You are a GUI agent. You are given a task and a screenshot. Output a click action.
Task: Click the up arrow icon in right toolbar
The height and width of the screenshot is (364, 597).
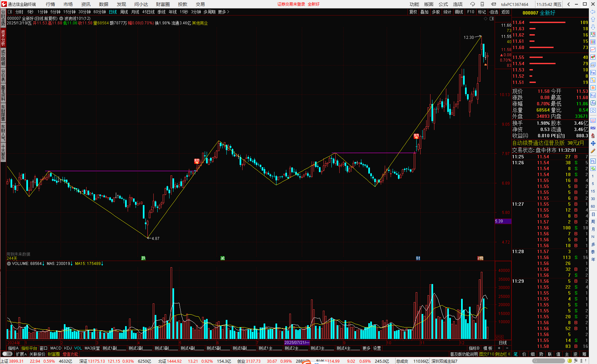(x=593, y=19)
